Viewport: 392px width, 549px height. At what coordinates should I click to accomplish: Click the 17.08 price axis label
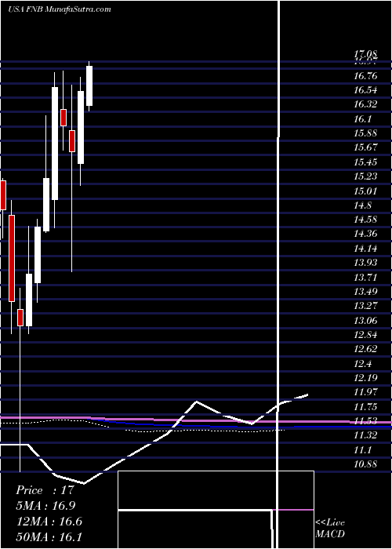pos(365,54)
